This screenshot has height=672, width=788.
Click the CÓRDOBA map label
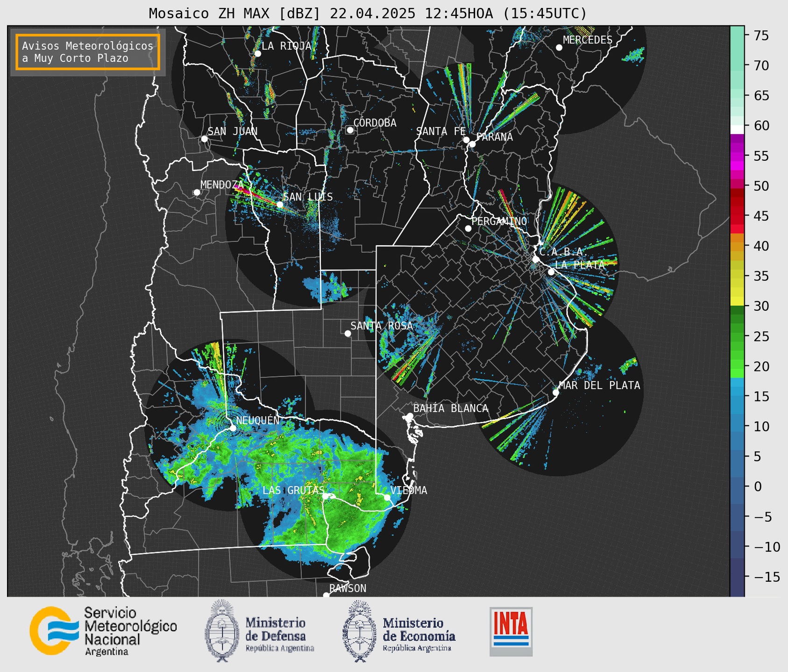(375, 123)
